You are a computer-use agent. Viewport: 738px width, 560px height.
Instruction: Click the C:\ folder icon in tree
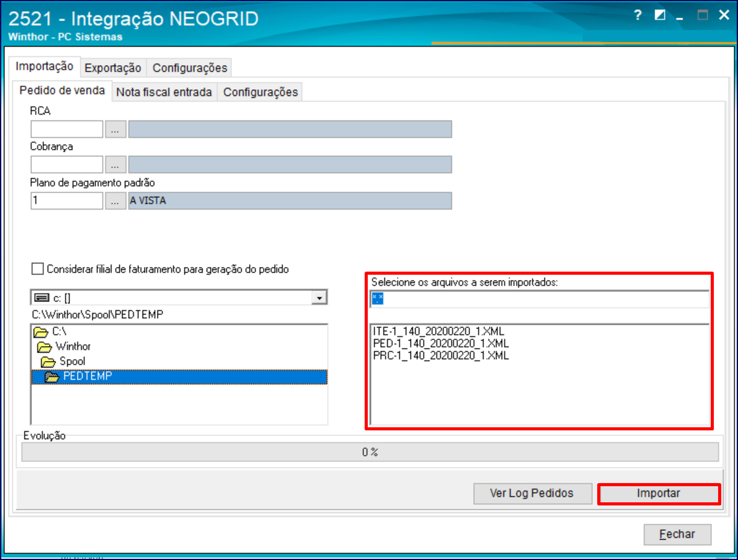coord(41,332)
